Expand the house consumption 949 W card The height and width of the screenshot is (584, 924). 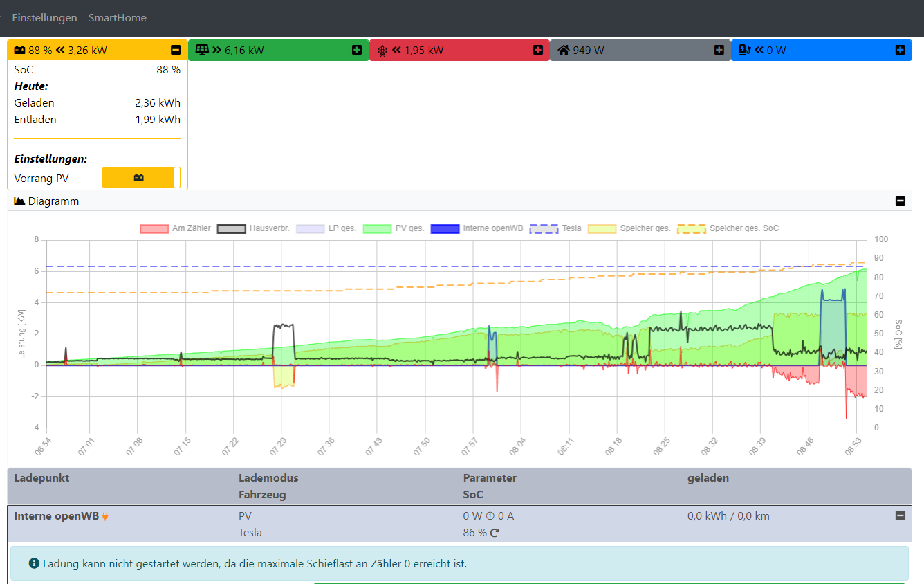719,50
